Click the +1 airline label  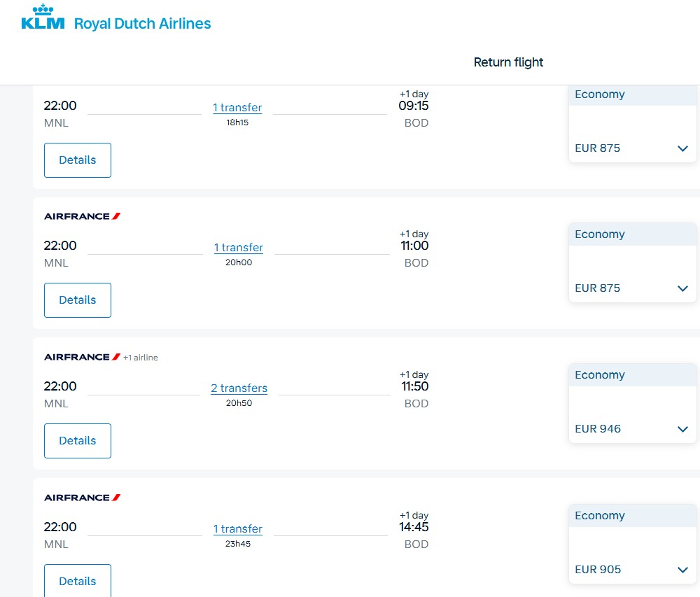[x=141, y=358]
